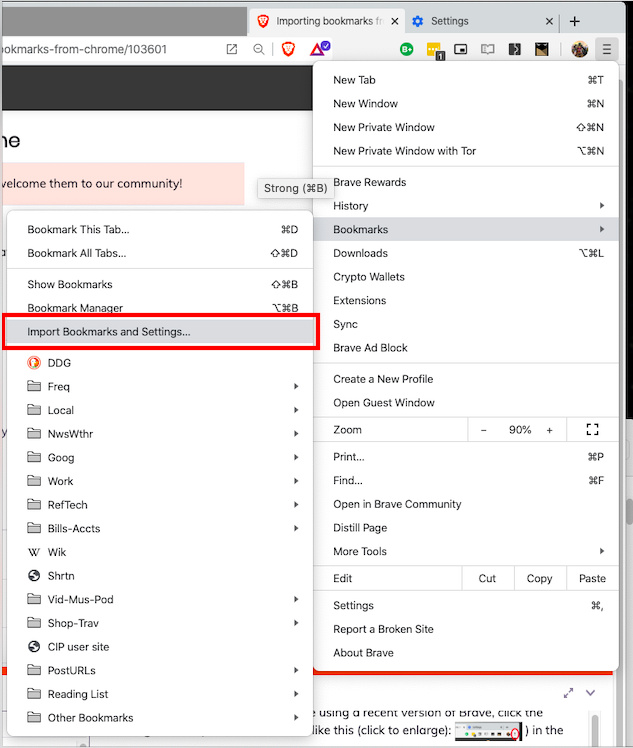Expand the Local bookmark folder
The height and width of the screenshot is (748, 633).
(x=160, y=410)
